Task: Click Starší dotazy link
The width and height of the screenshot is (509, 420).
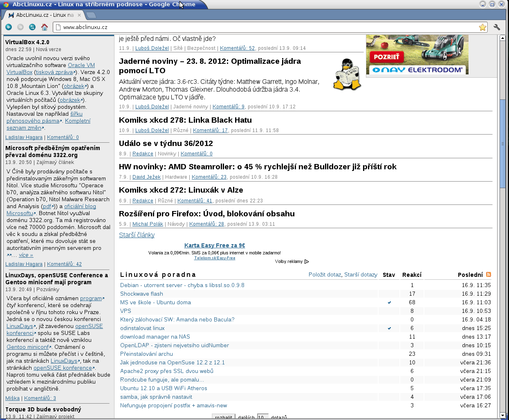Action: click(x=361, y=275)
